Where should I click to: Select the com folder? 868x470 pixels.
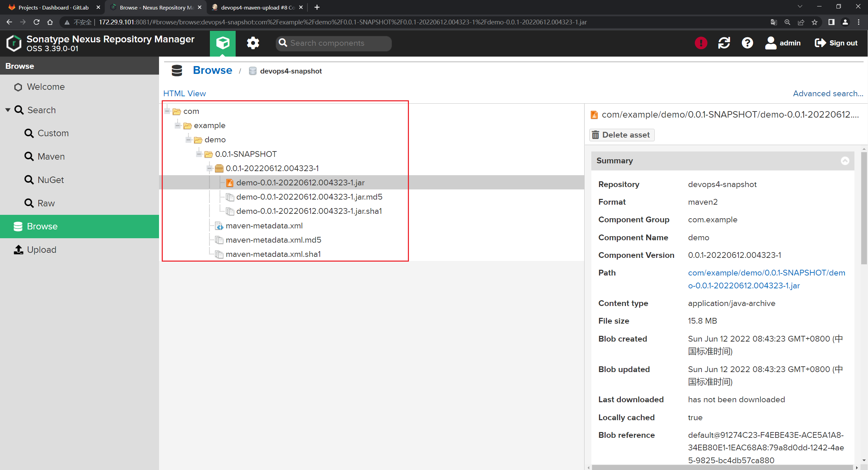(x=191, y=111)
